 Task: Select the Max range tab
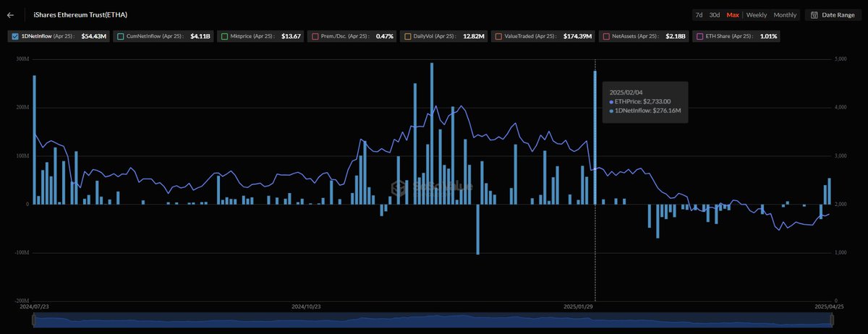coord(733,15)
